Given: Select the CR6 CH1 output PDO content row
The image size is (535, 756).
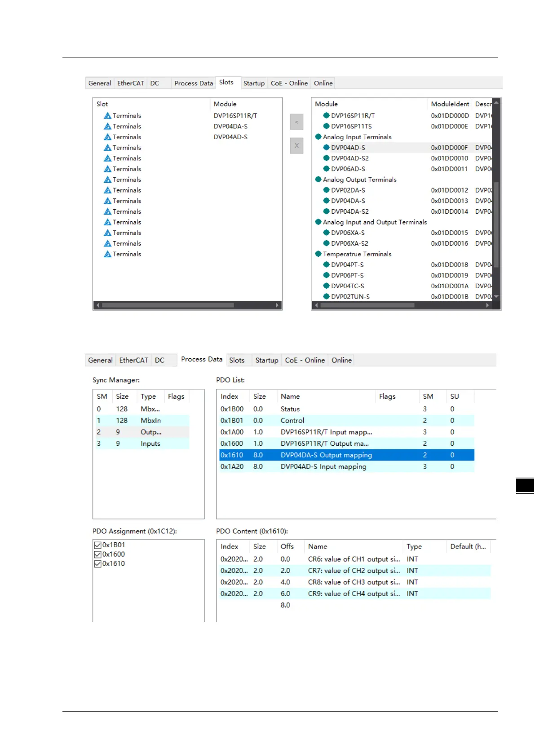Looking at the screenshot, I should (354, 559).
